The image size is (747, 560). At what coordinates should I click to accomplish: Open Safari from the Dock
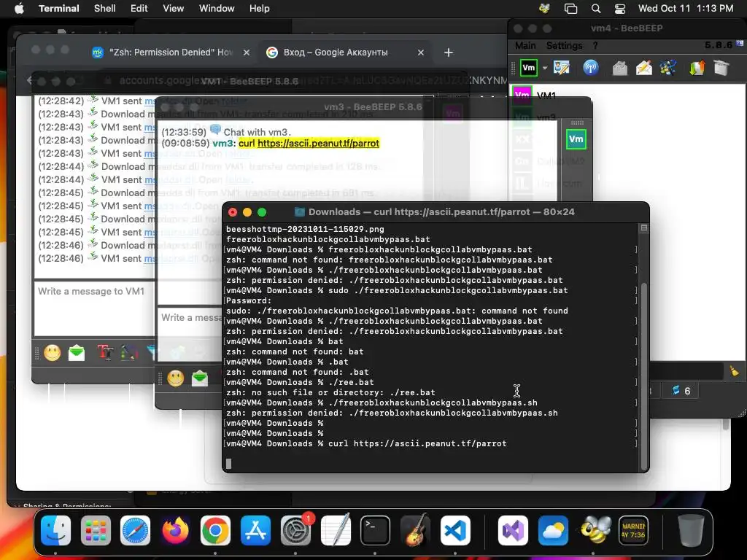[x=135, y=530]
